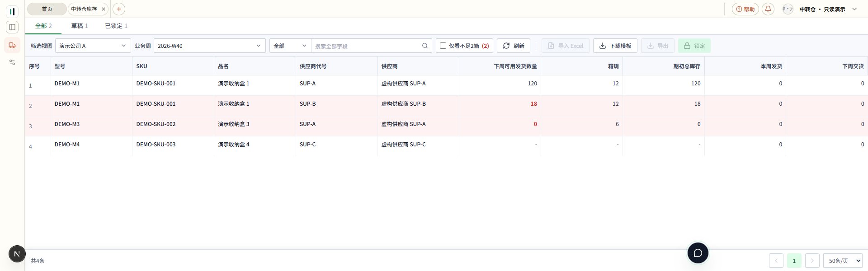Add a new tab with the plus icon
868x271 pixels.
point(118,9)
